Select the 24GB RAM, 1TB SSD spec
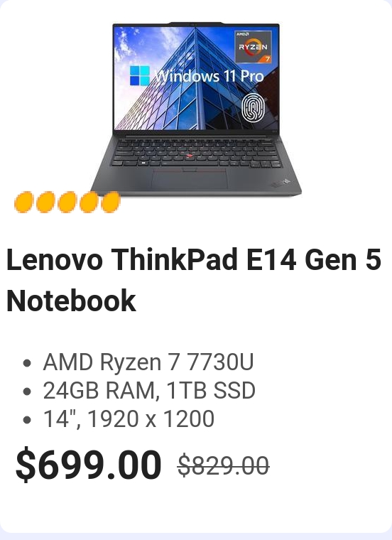392x540 pixels. coord(149,390)
